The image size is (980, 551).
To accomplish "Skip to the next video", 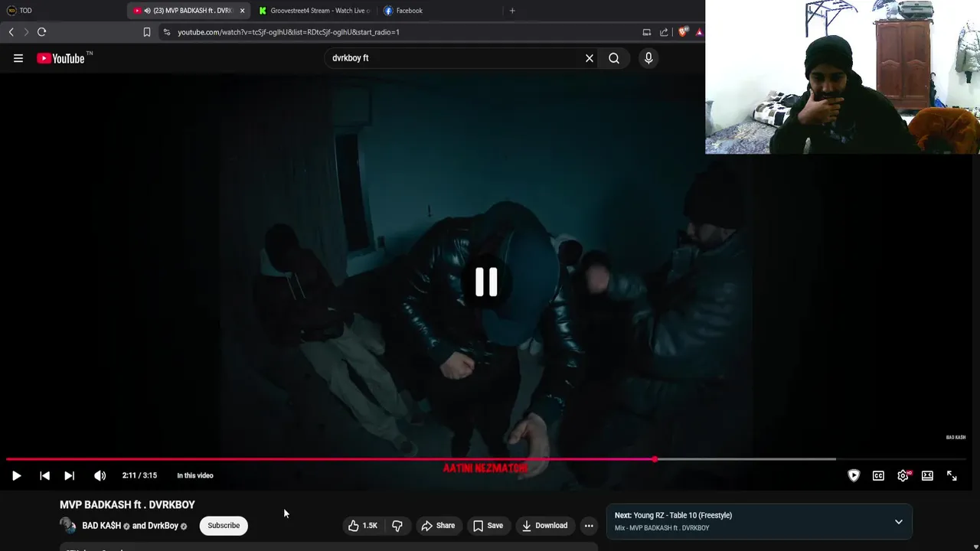I will pos(69,475).
